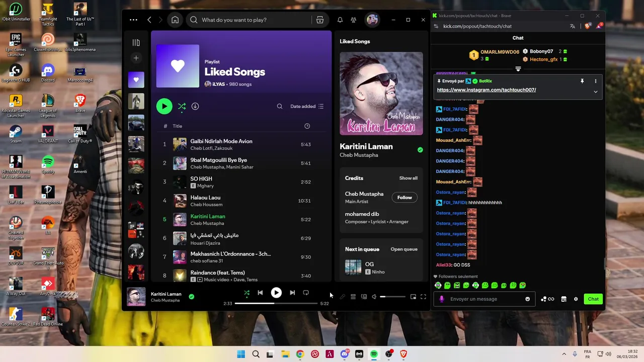Select the Makhasnich L'Ordonnance track
Screen dimensions: 644x362
[242, 257]
